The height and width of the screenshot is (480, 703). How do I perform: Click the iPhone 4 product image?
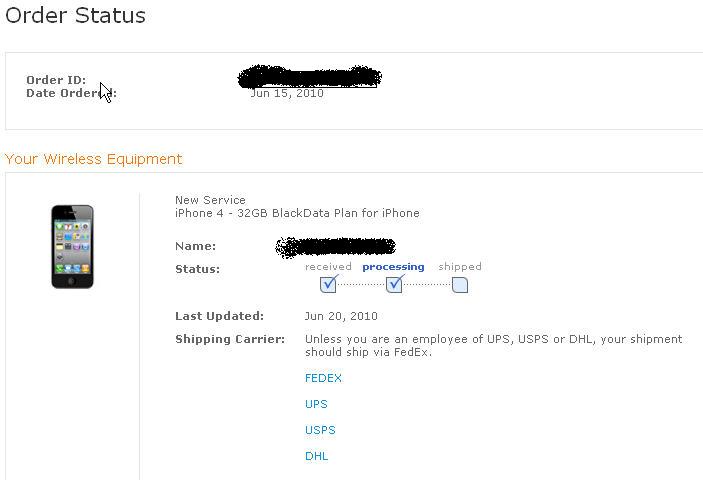coord(72,246)
